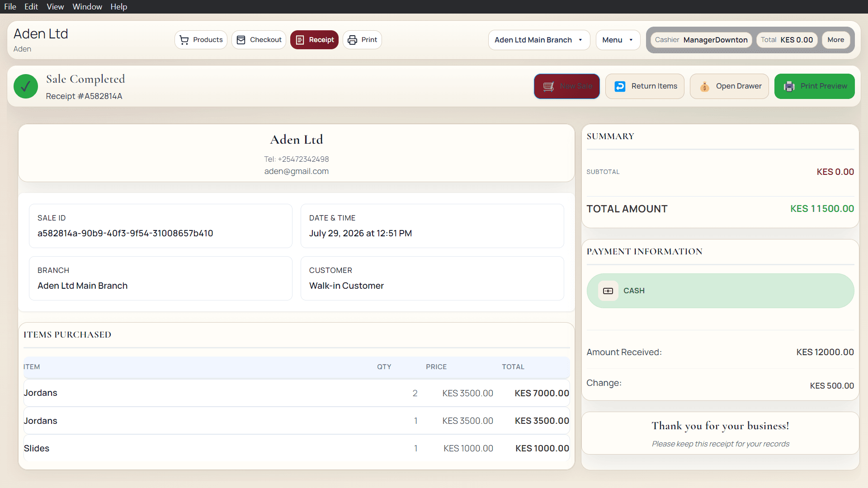This screenshot has width=868, height=488.
Task: Click the Thank you for your business message
Action: (x=720, y=426)
